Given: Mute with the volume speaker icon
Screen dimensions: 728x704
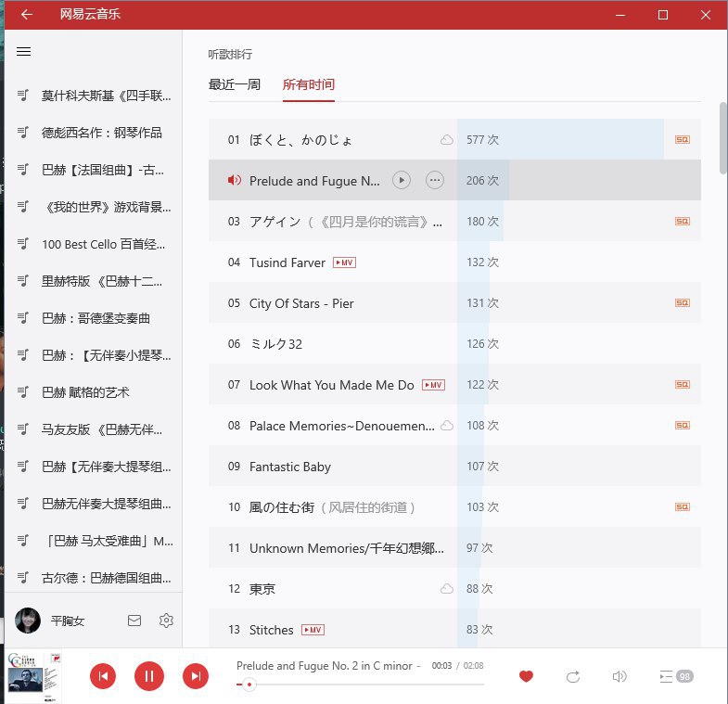Looking at the screenshot, I should click(x=619, y=676).
